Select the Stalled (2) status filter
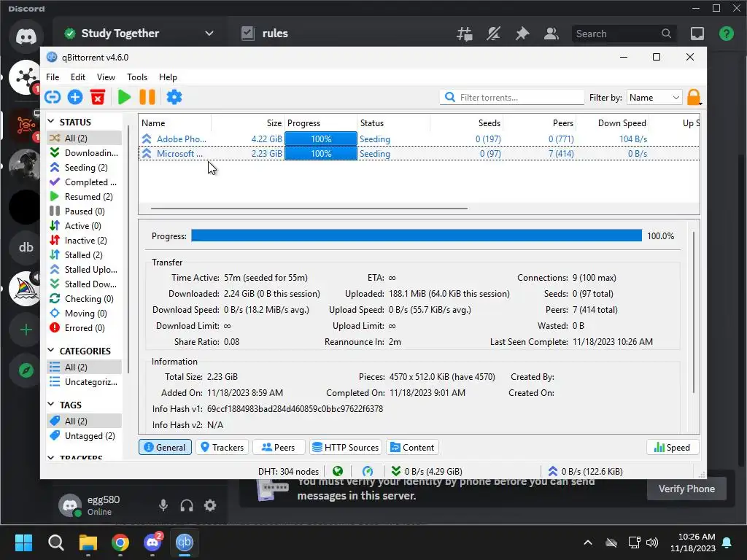The width and height of the screenshot is (747, 560). click(85, 254)
